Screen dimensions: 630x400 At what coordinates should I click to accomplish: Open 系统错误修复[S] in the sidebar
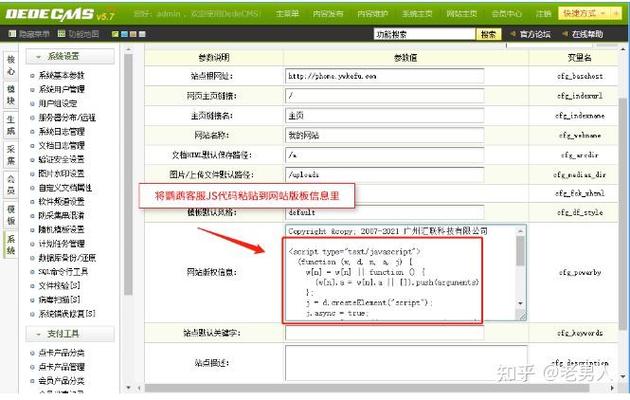pyautogui.click(x=67, y=314)
